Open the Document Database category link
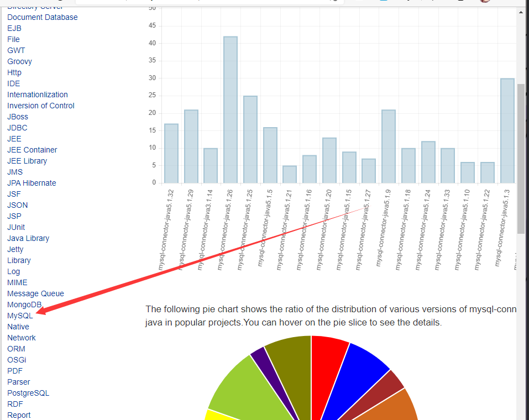Screen dimensions: 529x420 pyautogui.click(x=43, y=17)
